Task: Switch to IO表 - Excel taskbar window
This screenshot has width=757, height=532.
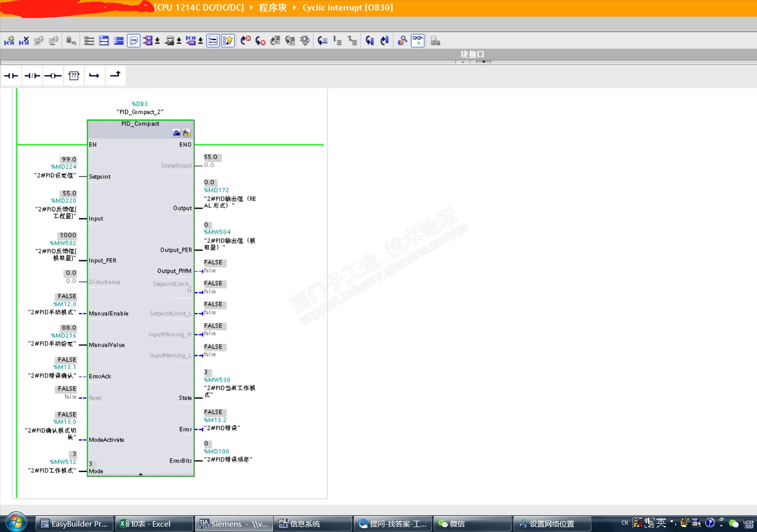Action: (154, 524)
